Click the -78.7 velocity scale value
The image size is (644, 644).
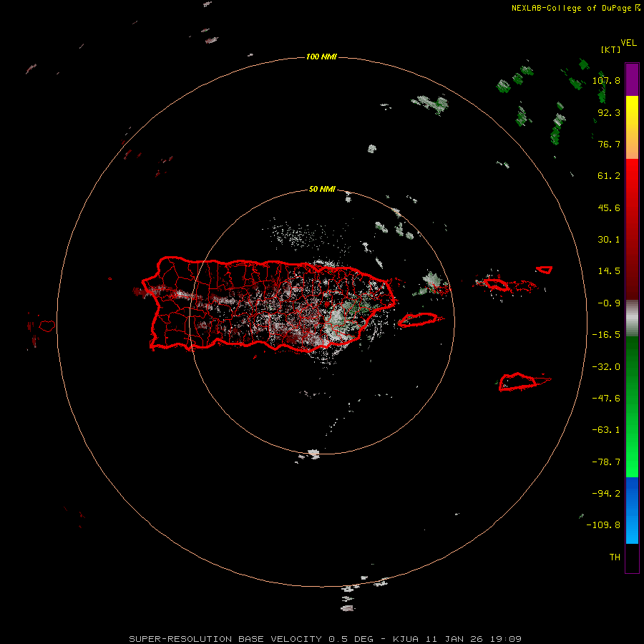click(606, 462)
